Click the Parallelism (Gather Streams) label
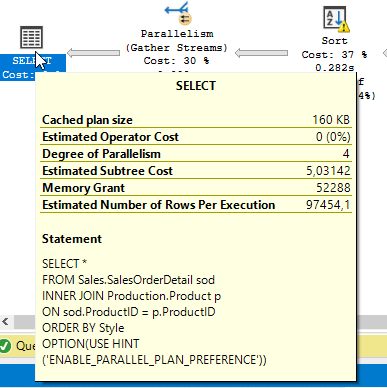Viewport: 387px width, 388px height. [177, 41]
